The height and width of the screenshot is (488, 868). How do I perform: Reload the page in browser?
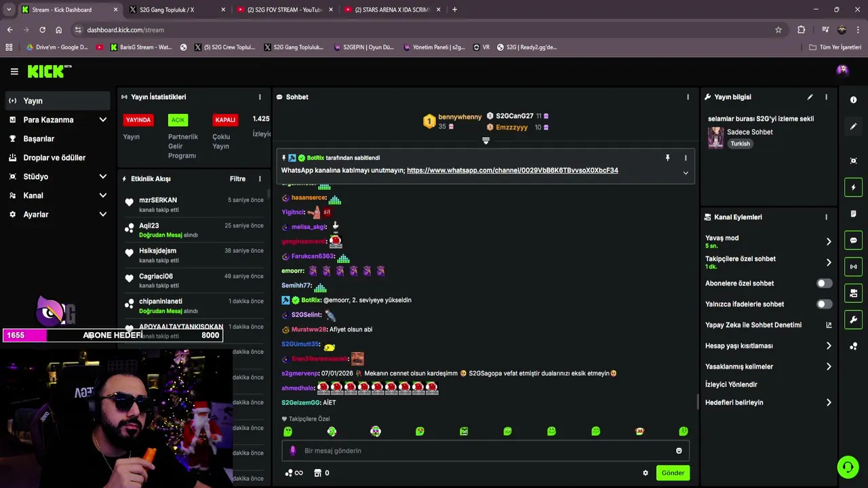pyautogui.click(x=42, y=30)
